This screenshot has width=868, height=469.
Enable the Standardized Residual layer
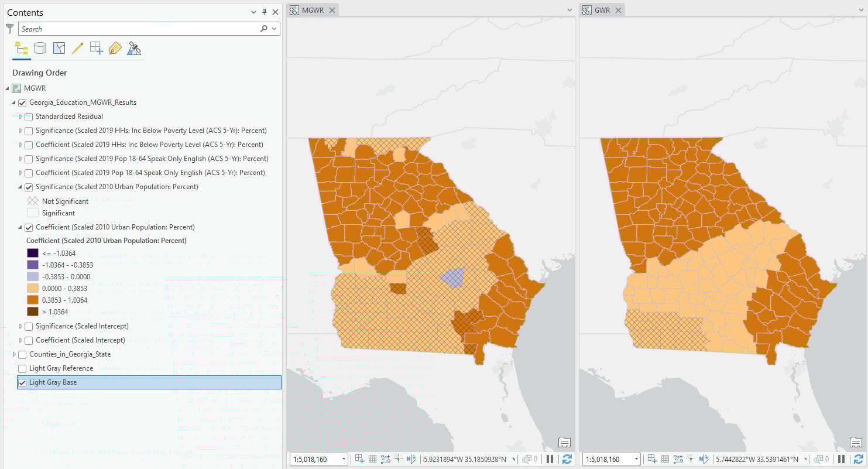tap(28, 117)
